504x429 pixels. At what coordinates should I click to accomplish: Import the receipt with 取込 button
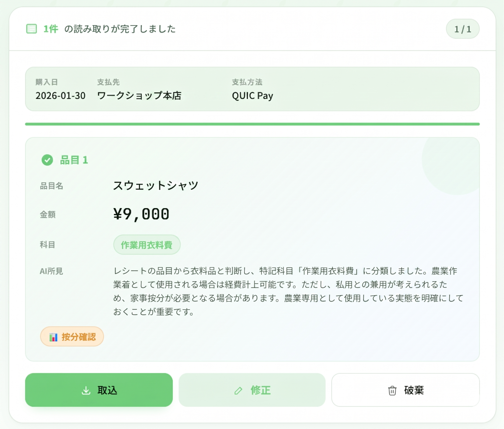coord(99,390)
